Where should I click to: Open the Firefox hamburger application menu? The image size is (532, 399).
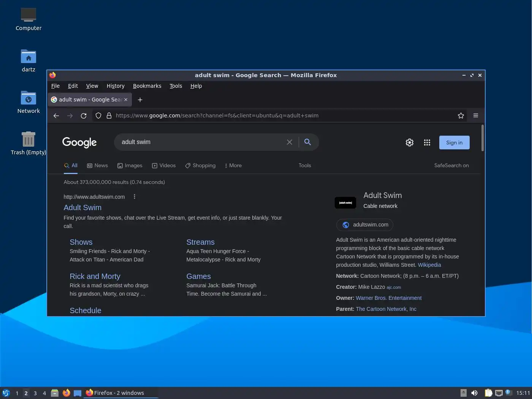pyautogui.click(x=476, y=116)
